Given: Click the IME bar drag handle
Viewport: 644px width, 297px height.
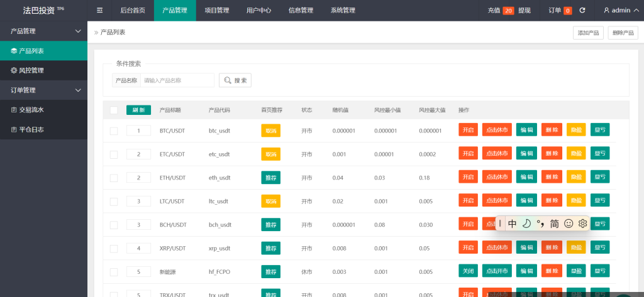Looking at the screenshot, I should pos(500,224).
